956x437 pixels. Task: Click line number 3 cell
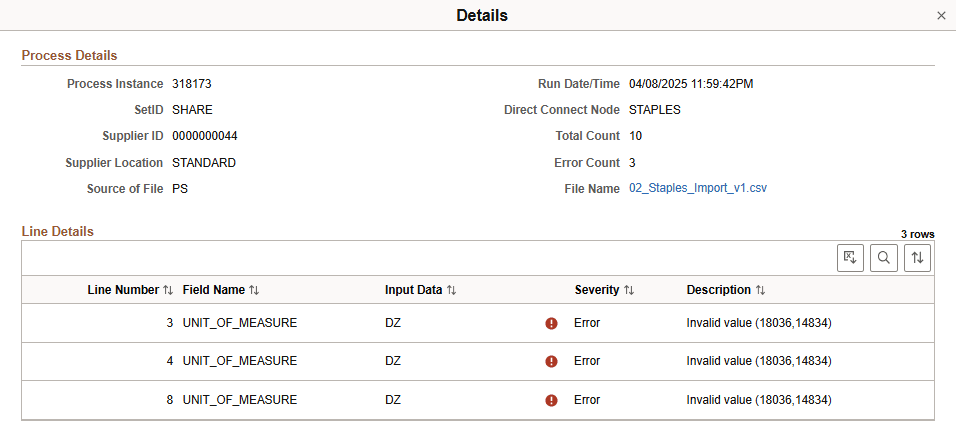(x=170, y=323)
